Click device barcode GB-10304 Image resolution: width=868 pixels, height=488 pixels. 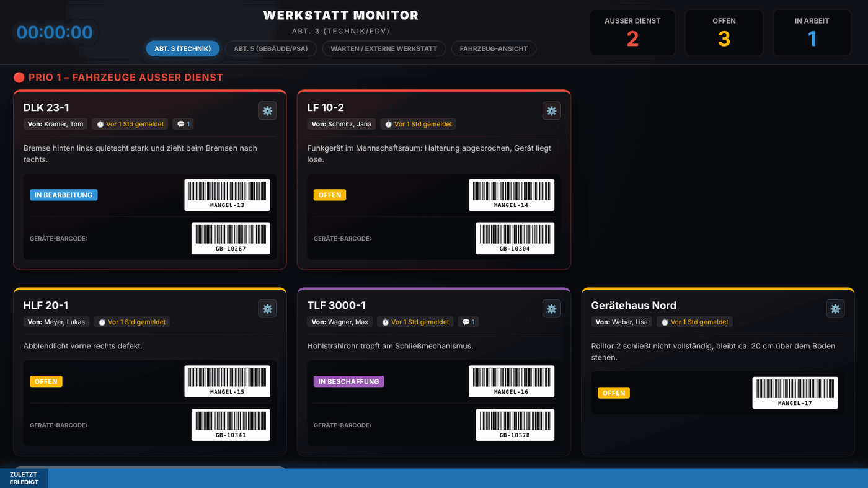click(515, 238)
